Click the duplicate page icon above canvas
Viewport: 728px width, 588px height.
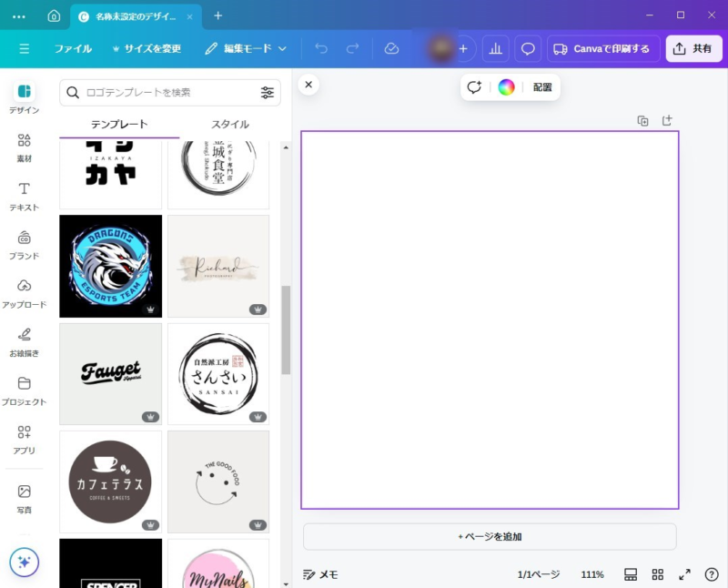point(642,120)
